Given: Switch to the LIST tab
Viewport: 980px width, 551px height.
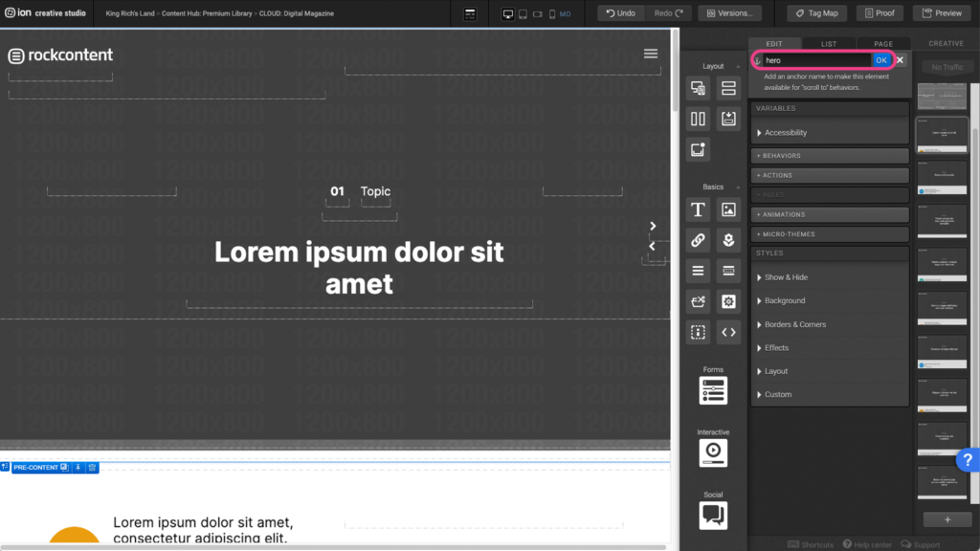Looking at the screenshot, I should tap(829, 44).
